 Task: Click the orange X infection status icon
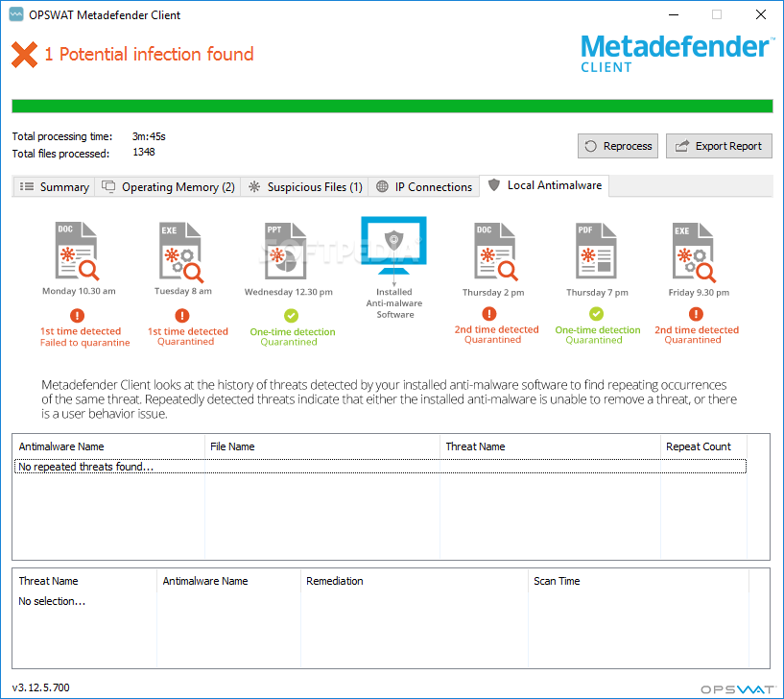point(25,55)
